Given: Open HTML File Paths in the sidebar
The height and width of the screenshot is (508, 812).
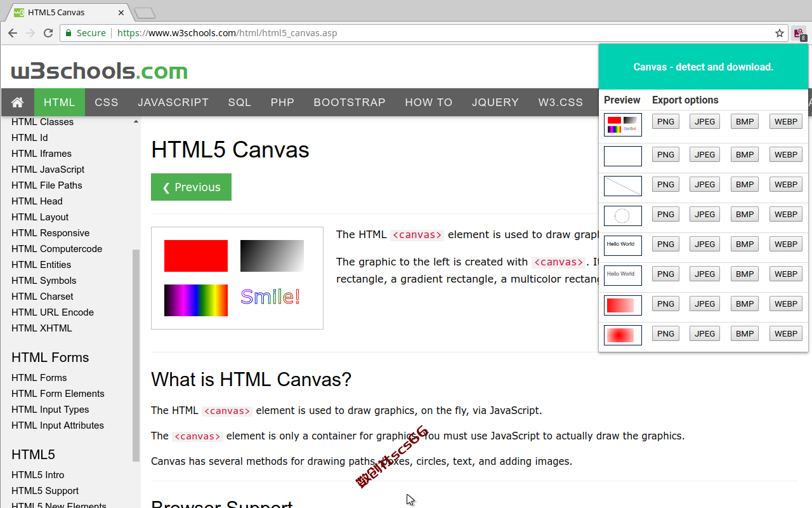Looking at the screenshot, I should (x=47, y=185).
